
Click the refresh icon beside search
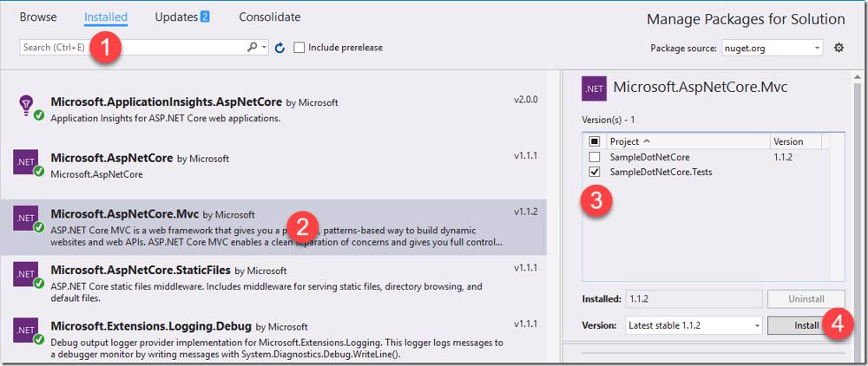(x=279, y=48)
